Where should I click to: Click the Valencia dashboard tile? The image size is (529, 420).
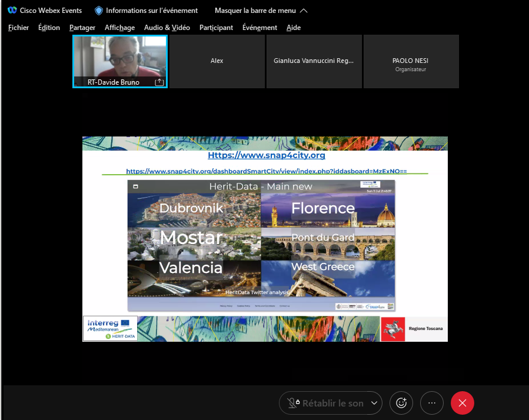pyautogui.click(x=194, y=278)
